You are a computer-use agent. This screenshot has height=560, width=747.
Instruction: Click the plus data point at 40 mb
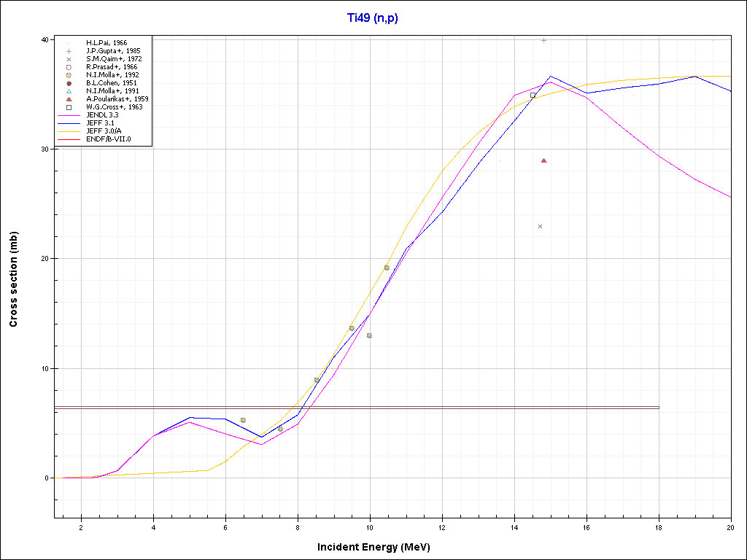544,40
